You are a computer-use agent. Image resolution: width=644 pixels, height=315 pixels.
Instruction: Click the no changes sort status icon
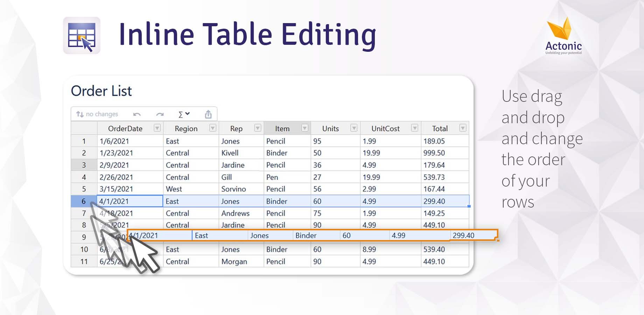(x=80, y=114)
